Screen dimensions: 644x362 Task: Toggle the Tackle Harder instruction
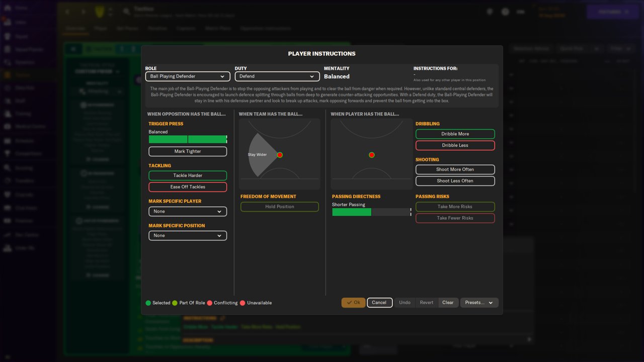pyautogui.click(x=188, y=175)
